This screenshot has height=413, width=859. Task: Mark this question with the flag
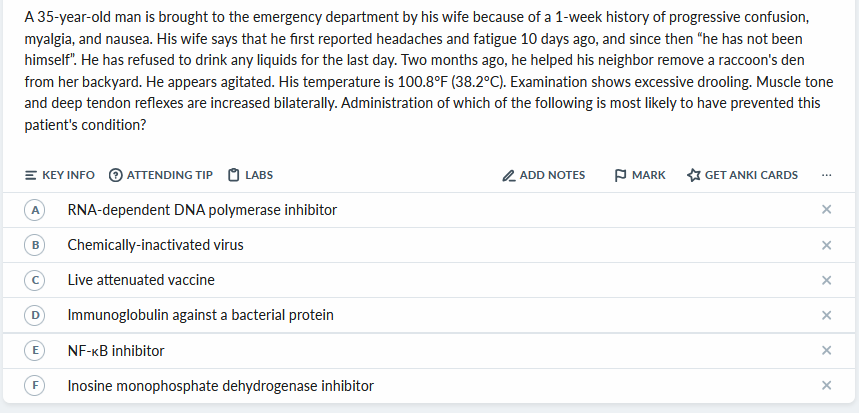pos(640,175)
